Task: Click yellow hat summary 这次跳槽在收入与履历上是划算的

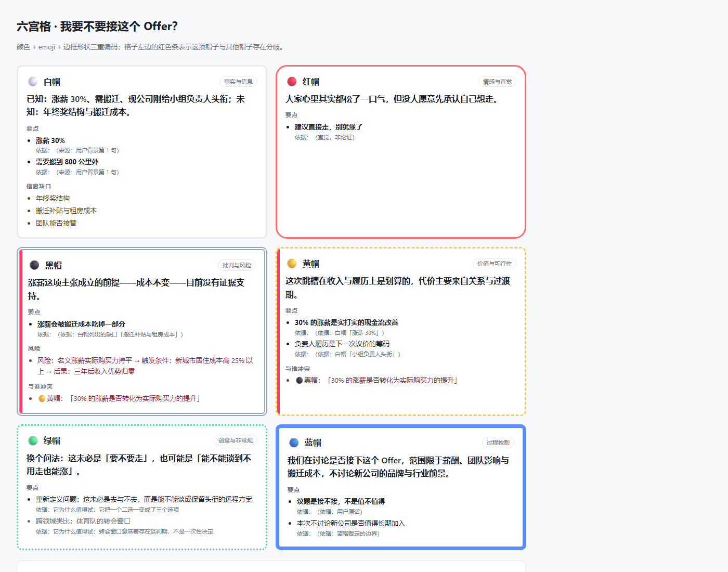Action: 398,288
